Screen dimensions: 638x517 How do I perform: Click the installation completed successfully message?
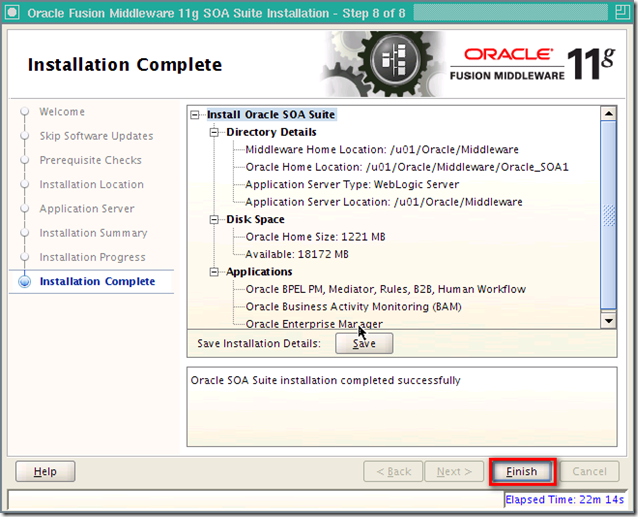326,380
